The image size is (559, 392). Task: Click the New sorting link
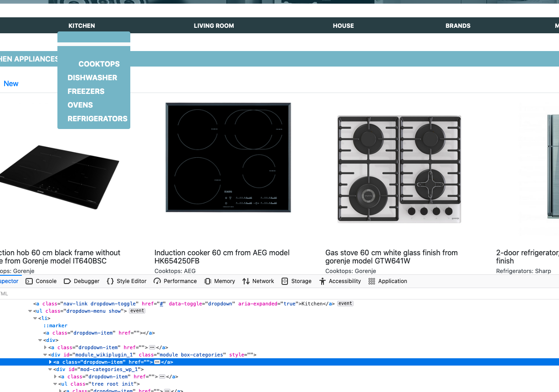click(x=11, y=83)
